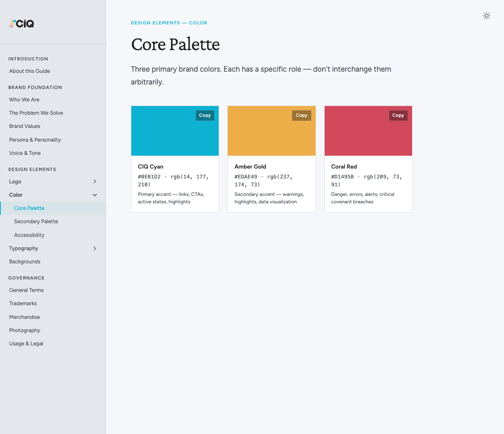Expand the Typography section chevron
The height and width of the screenshot is (434, 504).
(x=94, y=248)
